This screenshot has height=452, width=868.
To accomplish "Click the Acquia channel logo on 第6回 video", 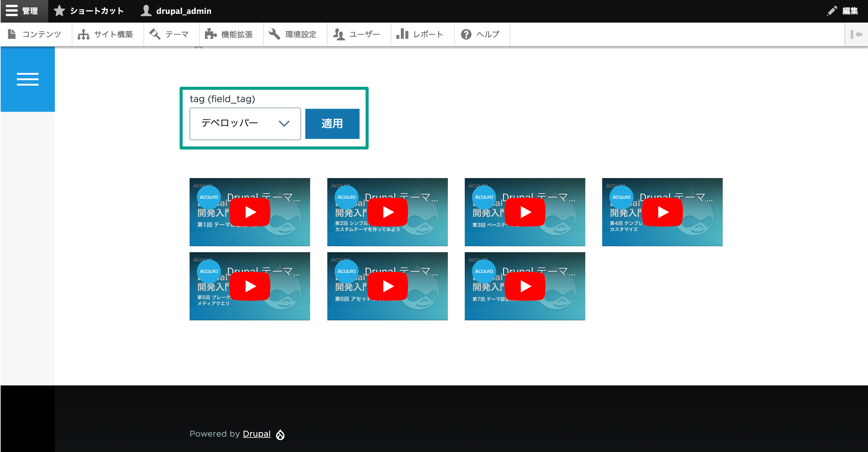I will click(x=346, y=271).
